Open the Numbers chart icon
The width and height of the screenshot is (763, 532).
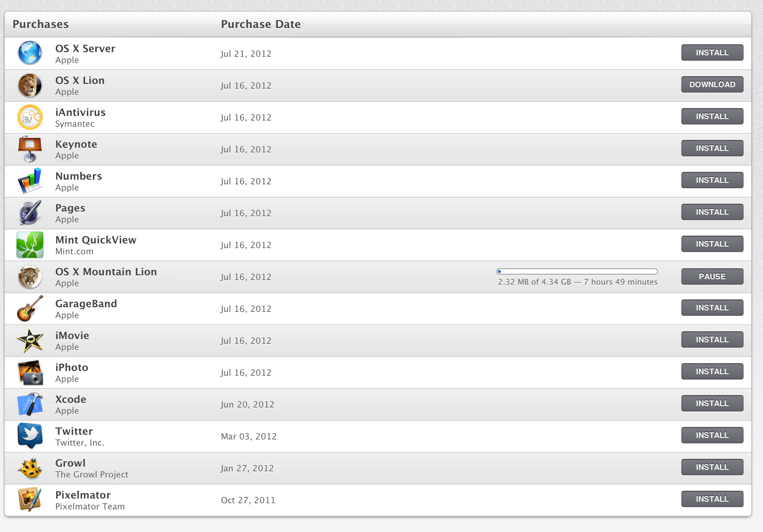(x=30, y=181)
